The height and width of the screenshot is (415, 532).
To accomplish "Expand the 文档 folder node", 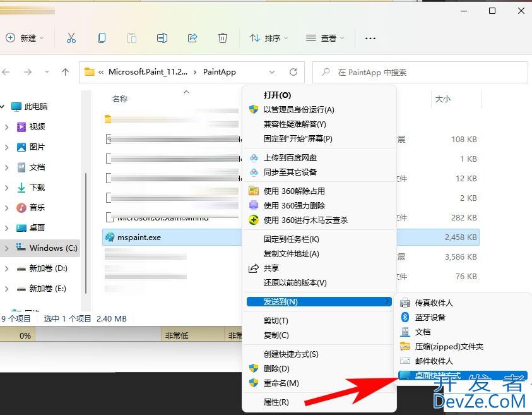I will [6, 167].
